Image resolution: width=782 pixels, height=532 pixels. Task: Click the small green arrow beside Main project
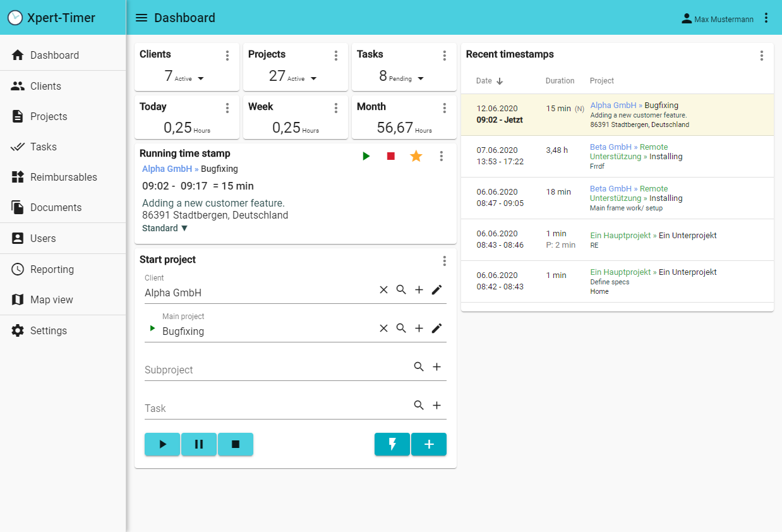point(152,328)
